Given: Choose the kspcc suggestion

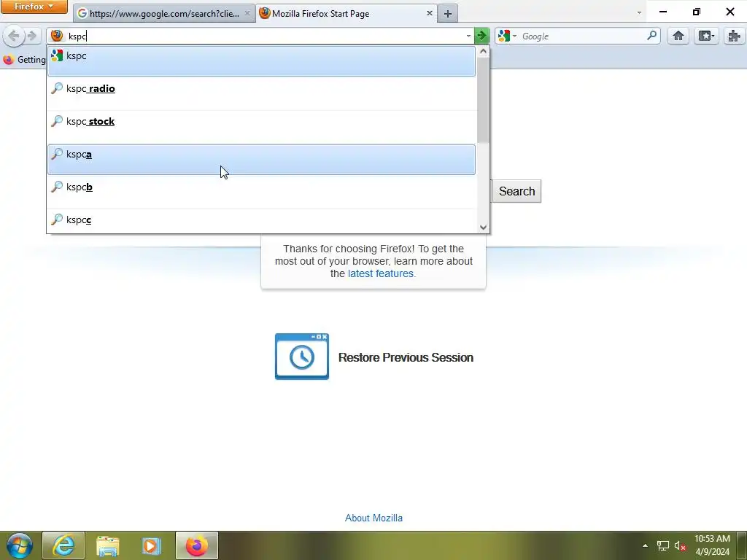Looking at the screenshot, I should 262,222.
